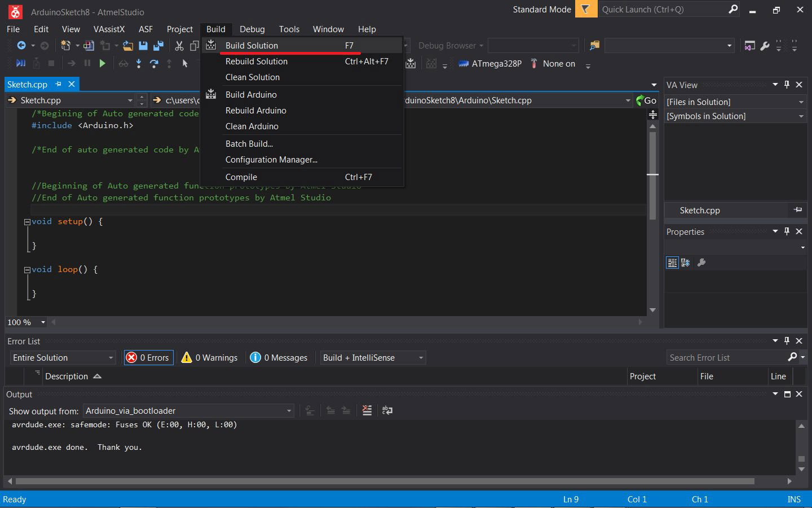Open the Build + IntelliSense dropdown
This screenshot has height=508, width=812.
coord(373,357)
